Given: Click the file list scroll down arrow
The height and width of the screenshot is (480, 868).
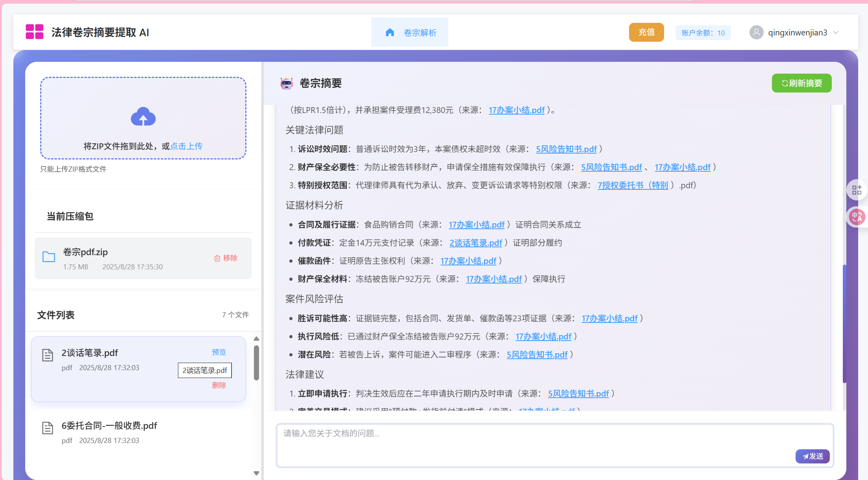Looking at the screenshot, I should click(x=256, y=473).
